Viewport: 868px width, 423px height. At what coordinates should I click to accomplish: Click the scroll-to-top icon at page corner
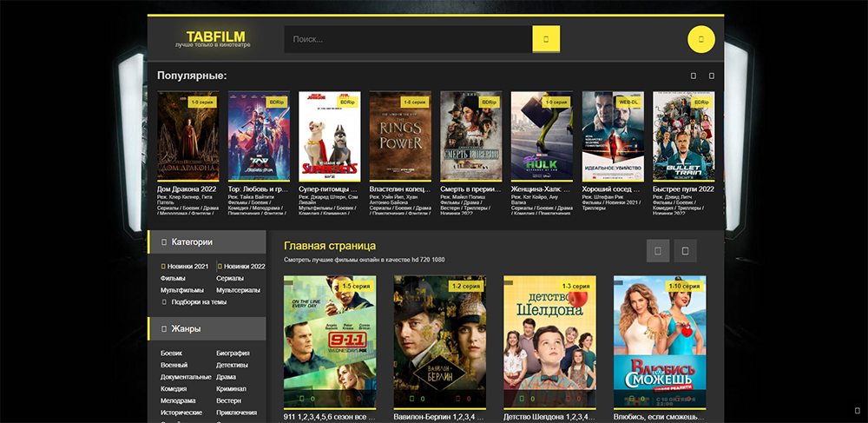click(x=857, y=410)
